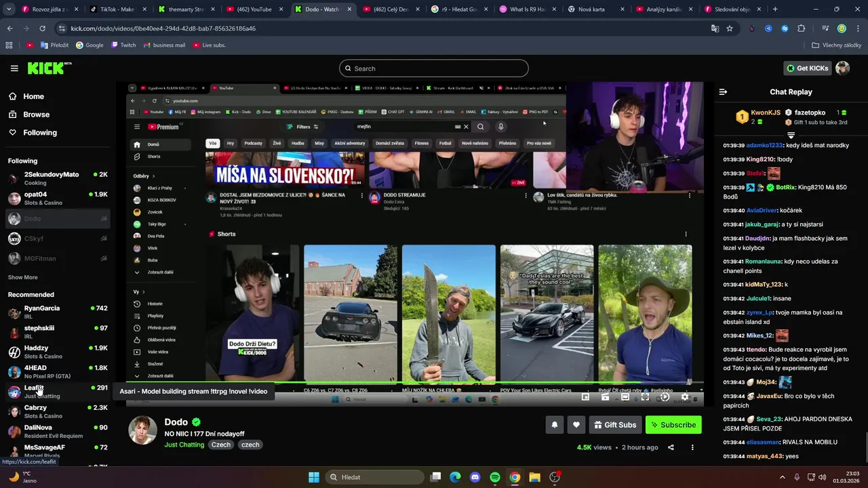Click the Get KICKs button

(808, 68)
